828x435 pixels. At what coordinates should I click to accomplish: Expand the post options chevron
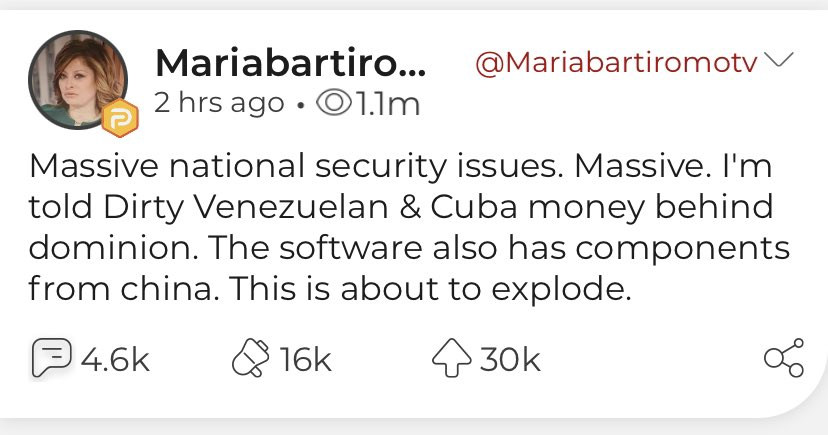pyautogui.click(x=779, y=61)
